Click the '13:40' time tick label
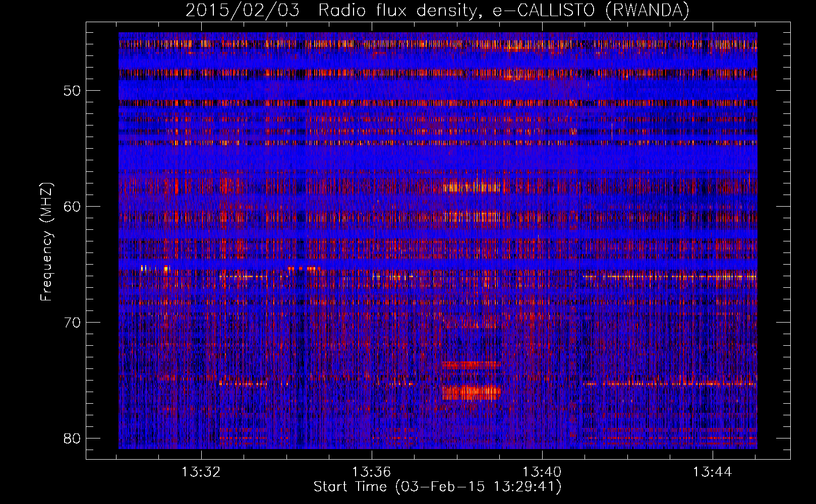816x504 pixels. [x=542, y=472]
